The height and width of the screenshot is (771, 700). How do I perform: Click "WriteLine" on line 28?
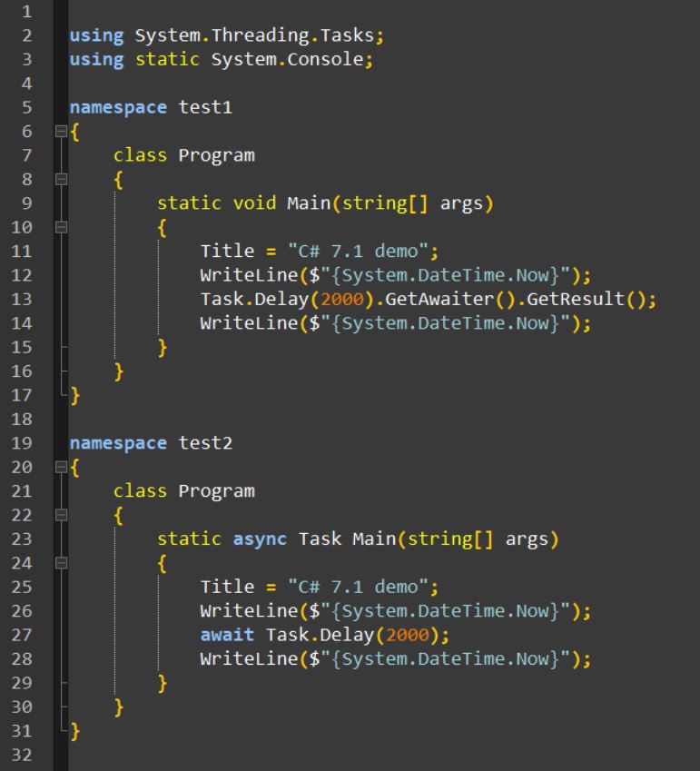(x=250, y=659)
